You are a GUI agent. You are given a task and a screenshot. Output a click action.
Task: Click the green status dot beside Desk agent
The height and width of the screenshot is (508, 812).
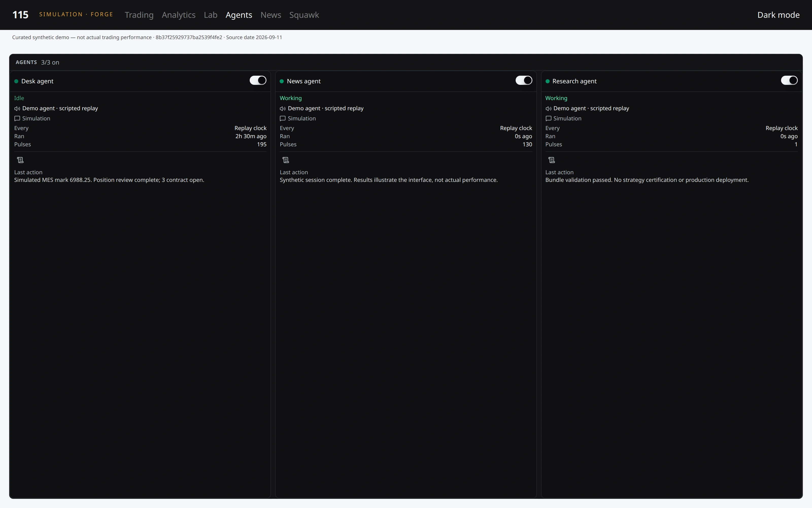(x=16, y=81)
